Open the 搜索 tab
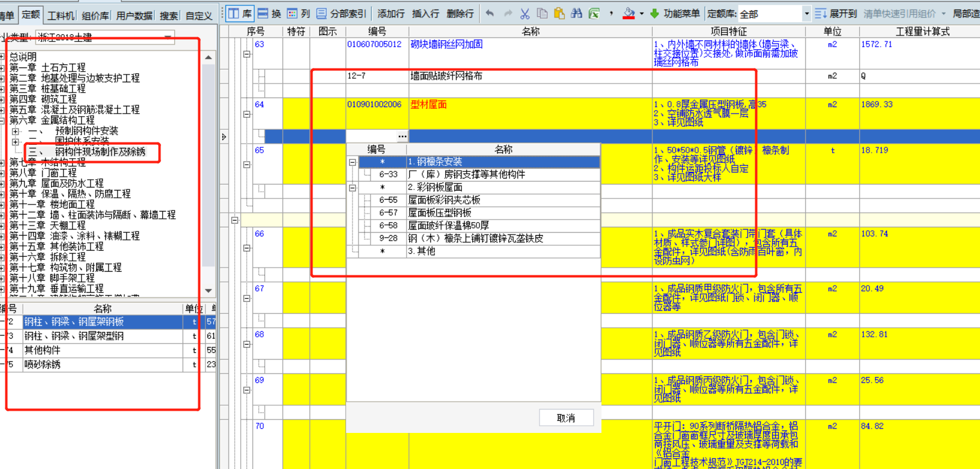 click(169, 16)
